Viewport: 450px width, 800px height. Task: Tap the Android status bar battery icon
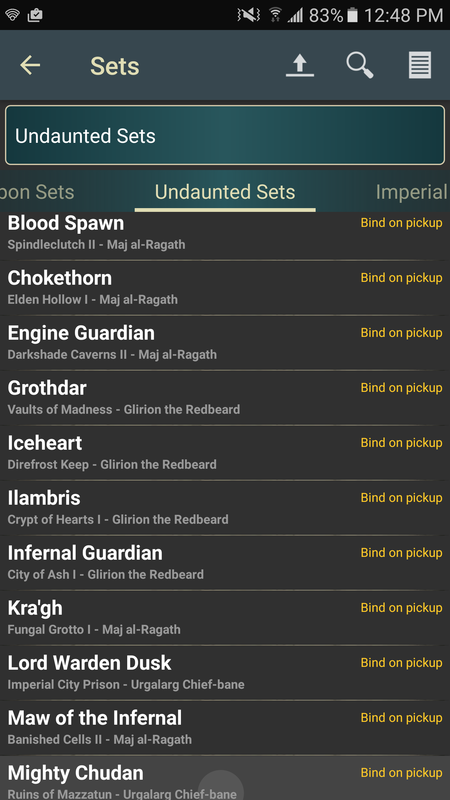point(352,15)
